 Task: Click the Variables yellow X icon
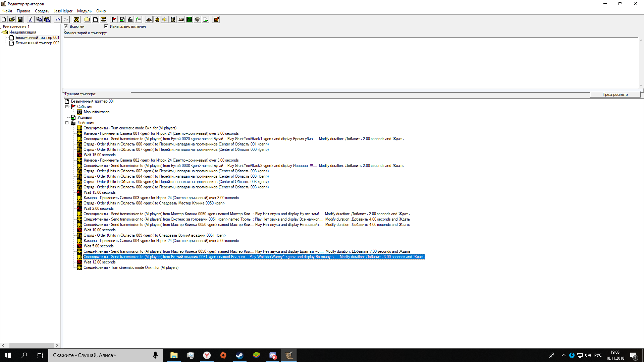coord(76,19)
